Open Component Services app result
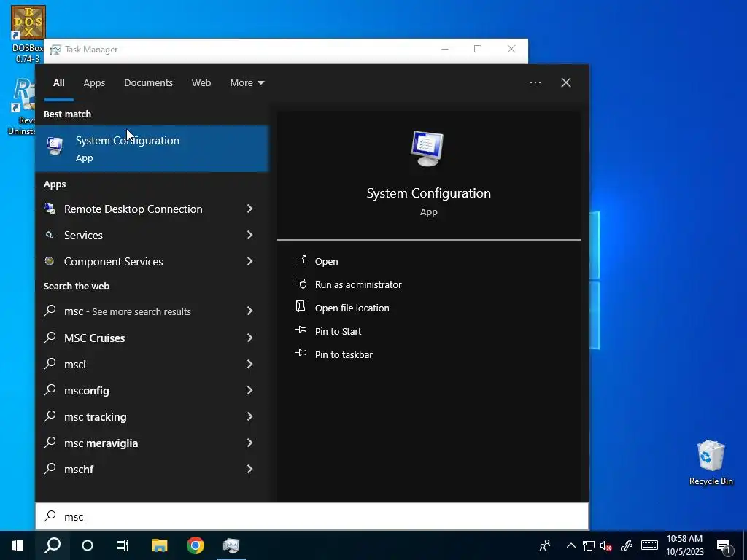The height and width of the screenshot is (560, 747). coord(113,262)
